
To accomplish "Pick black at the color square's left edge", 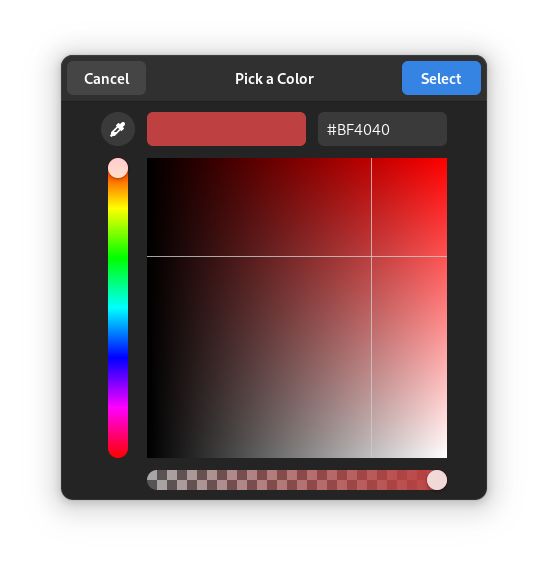I will click(x=149, y=308).
